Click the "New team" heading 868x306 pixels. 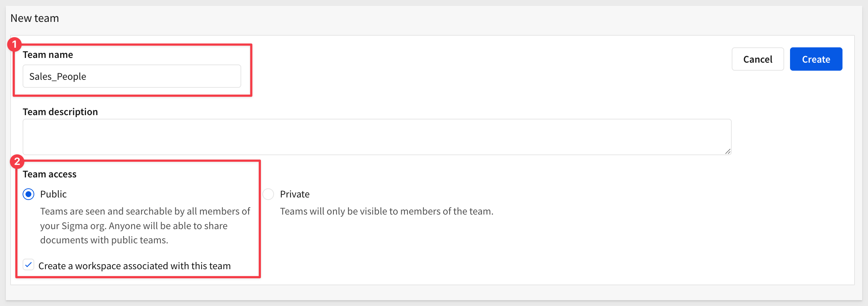click(35, 18)
